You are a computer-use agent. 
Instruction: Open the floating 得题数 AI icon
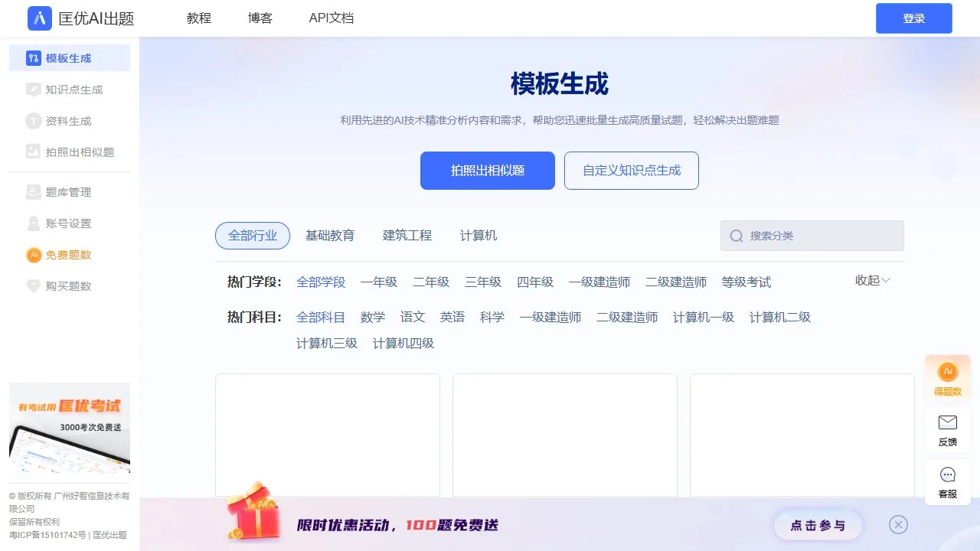948,372
